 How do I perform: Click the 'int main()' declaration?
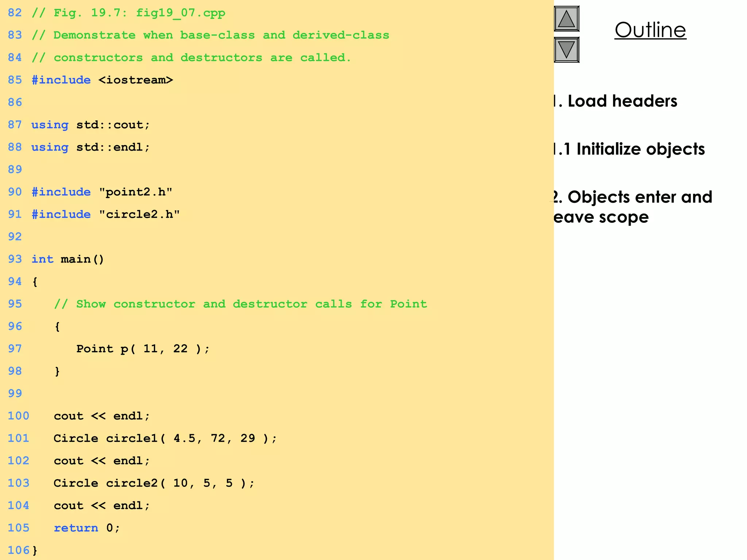(x=68, y=259)
